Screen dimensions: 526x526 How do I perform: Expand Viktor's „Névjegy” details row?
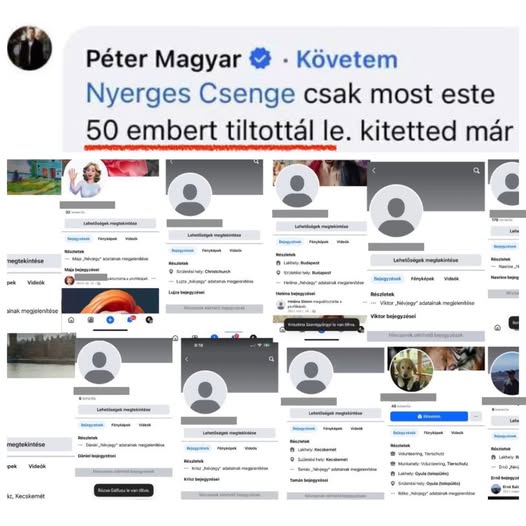coord(423,303)
